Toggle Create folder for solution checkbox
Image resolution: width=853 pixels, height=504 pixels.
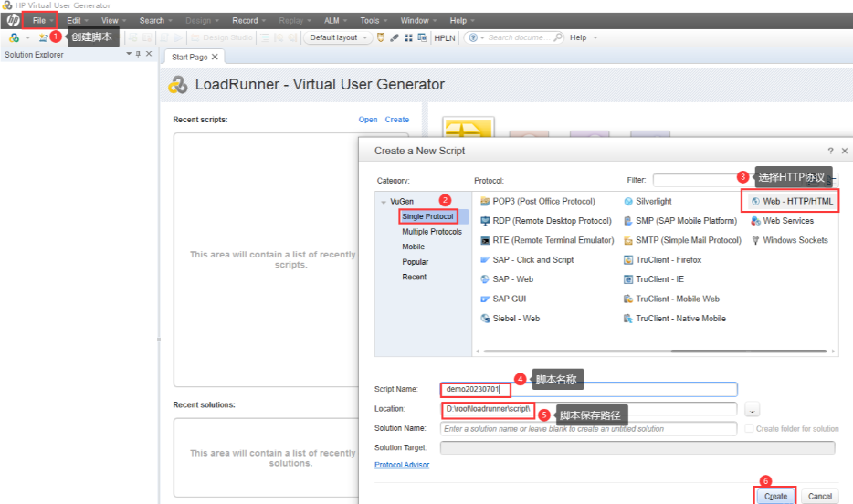[x=749, y=428]
